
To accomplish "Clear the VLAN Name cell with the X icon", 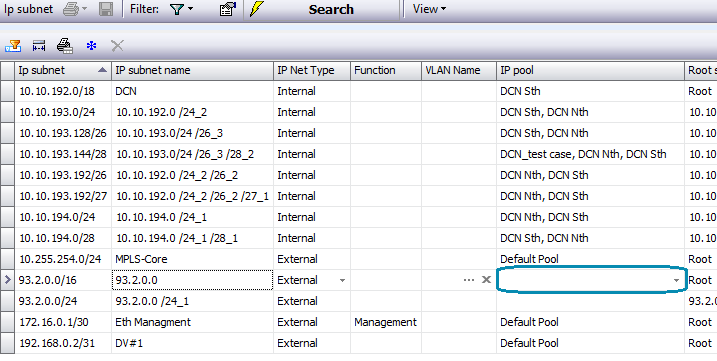I will [486, 280].
